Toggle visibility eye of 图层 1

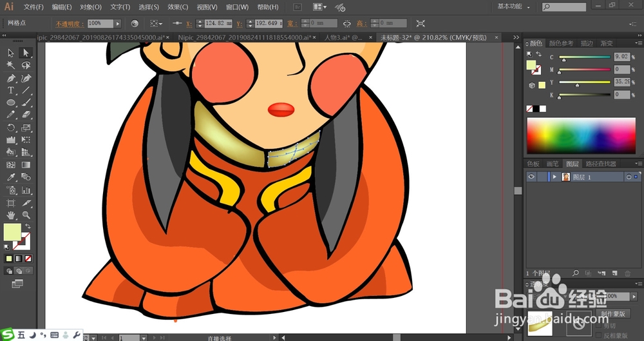tap(531, 177)
